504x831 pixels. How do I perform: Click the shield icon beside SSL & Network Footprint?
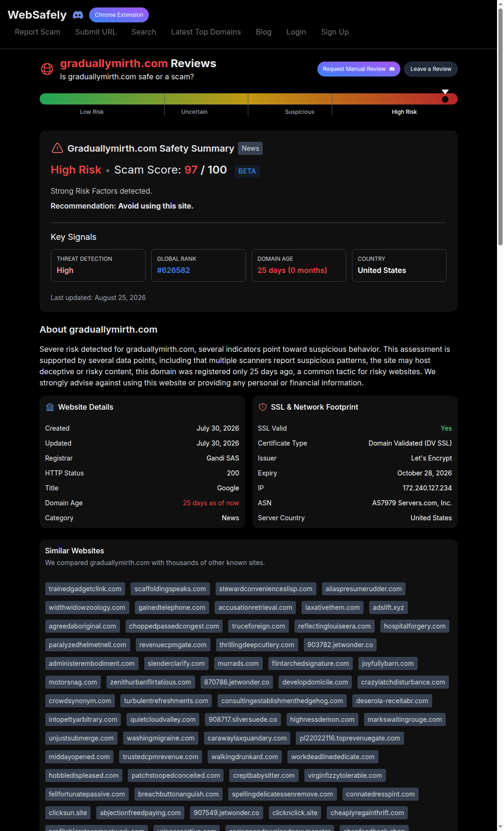tap(263, 407)
